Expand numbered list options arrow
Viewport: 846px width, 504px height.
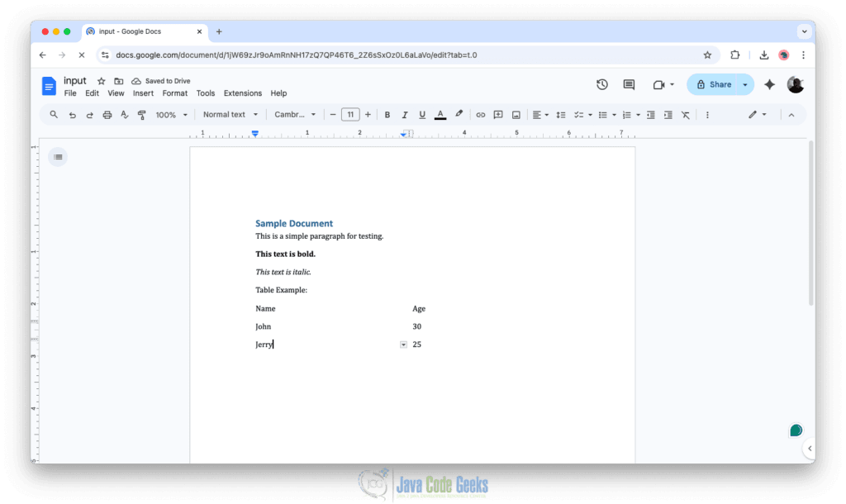638,115
